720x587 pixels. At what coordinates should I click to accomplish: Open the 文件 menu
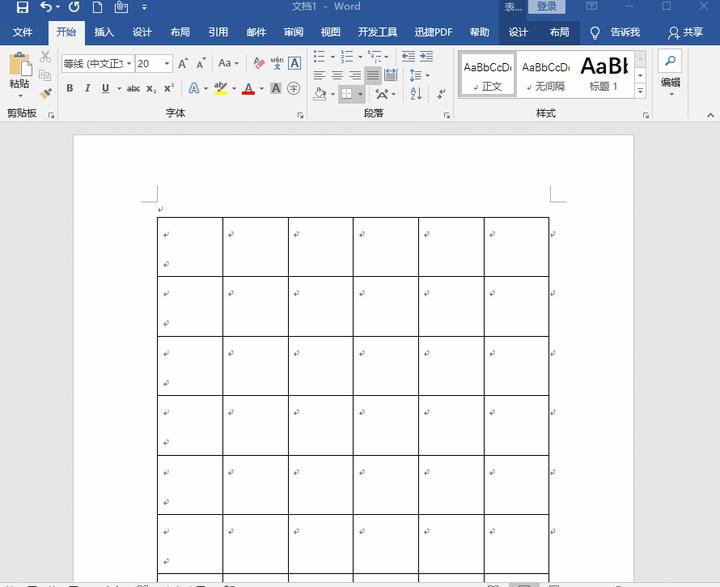(x=22, y=32)
